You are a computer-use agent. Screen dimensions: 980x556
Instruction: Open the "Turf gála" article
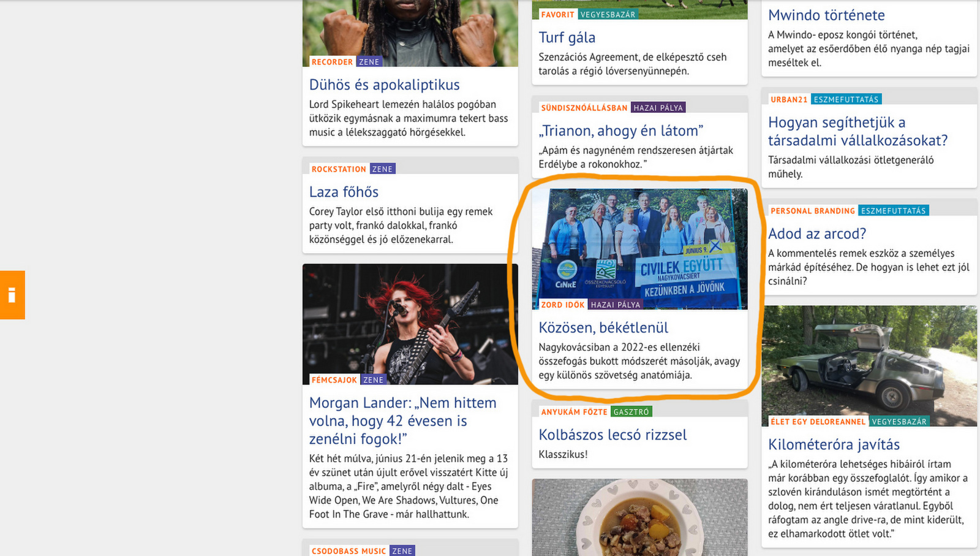[x=567, y=37]
